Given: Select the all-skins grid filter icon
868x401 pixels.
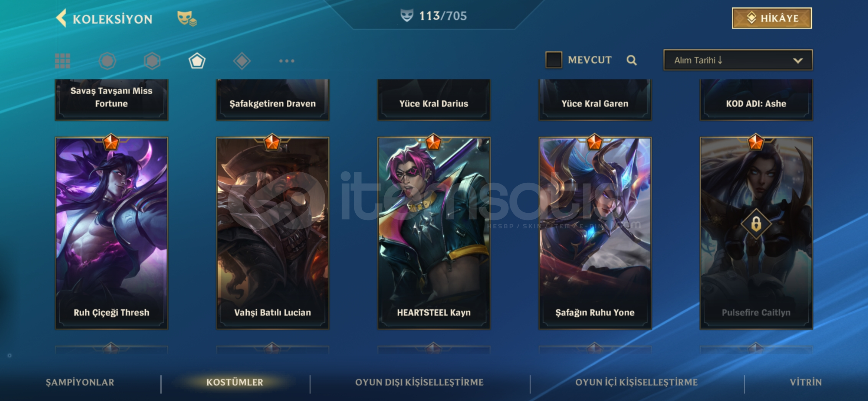Looking at the screenshot, I should (62, 61).
